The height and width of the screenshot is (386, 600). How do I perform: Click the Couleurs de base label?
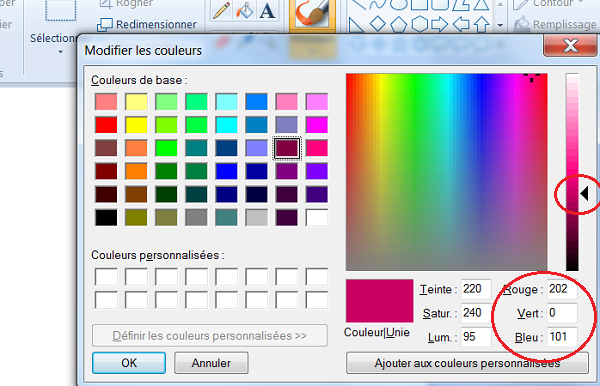(139, 80)
